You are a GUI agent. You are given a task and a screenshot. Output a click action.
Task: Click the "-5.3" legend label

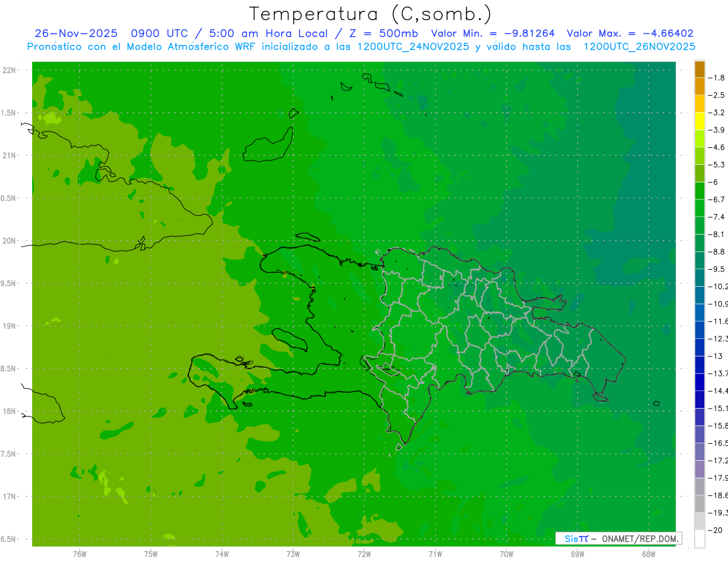(717, 164)
